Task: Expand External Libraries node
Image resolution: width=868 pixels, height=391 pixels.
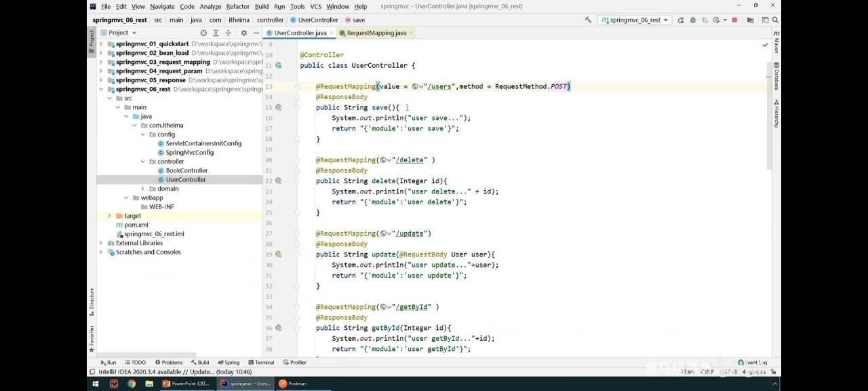Action: (102, 243)
